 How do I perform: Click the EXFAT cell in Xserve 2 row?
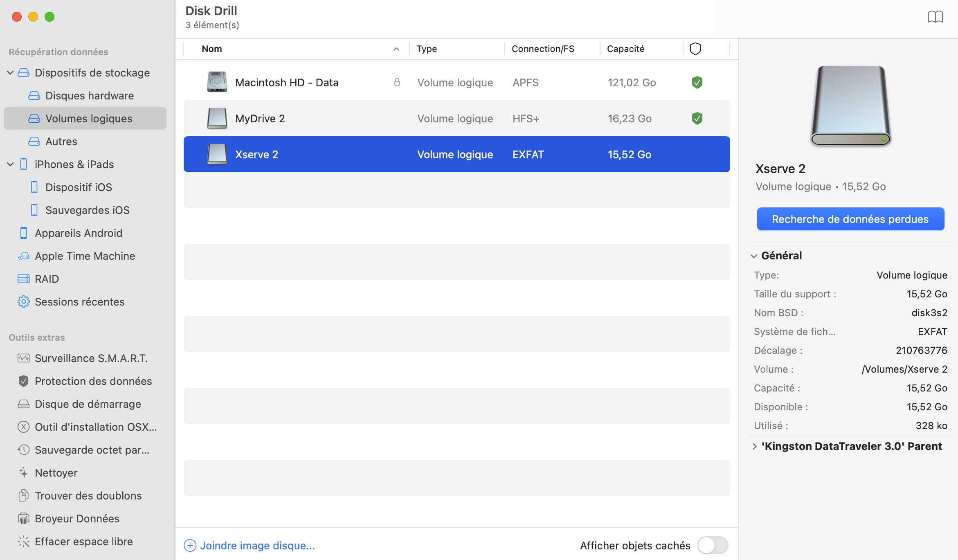point(528,154)
